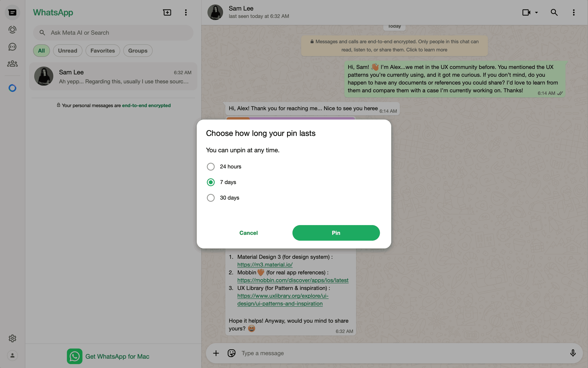
Task: Open the mobbin.com discover link
Action: (293, 280)
